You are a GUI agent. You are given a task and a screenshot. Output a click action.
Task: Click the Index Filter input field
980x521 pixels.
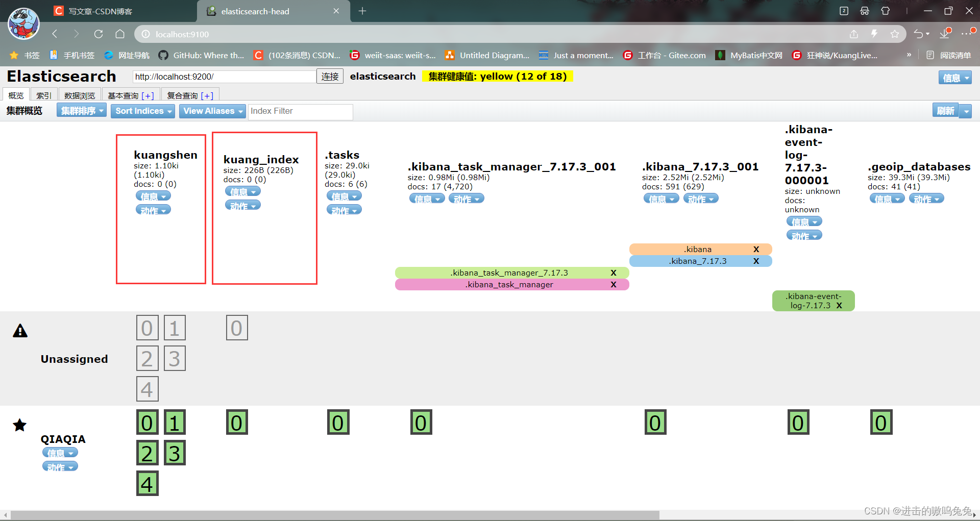(x=300, y=111)
